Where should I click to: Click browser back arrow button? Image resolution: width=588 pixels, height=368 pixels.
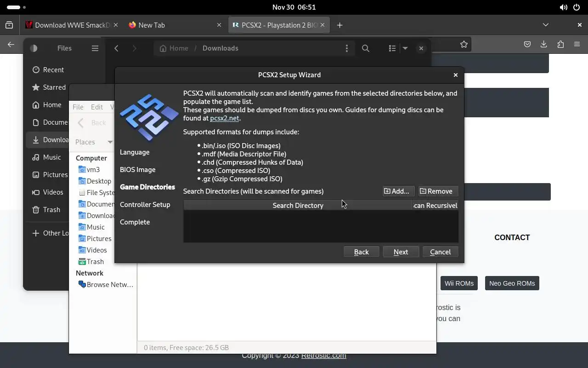[x=11, y=44]
